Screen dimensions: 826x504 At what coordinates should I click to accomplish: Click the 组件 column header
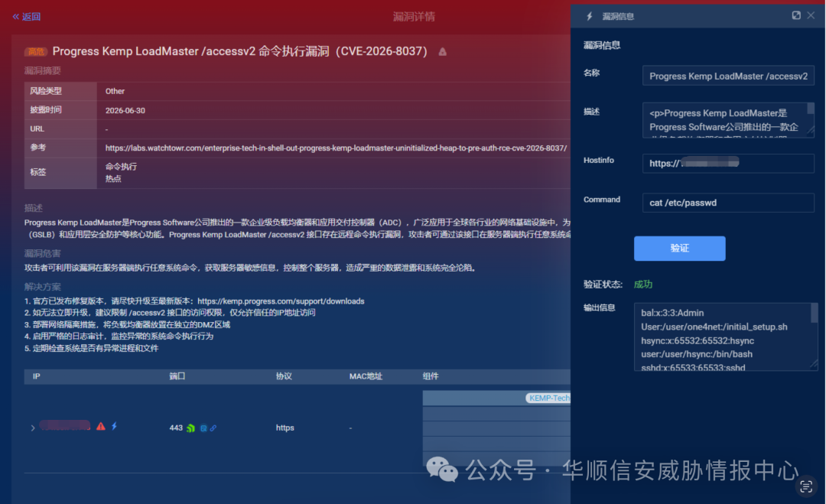tap(431, 376)
